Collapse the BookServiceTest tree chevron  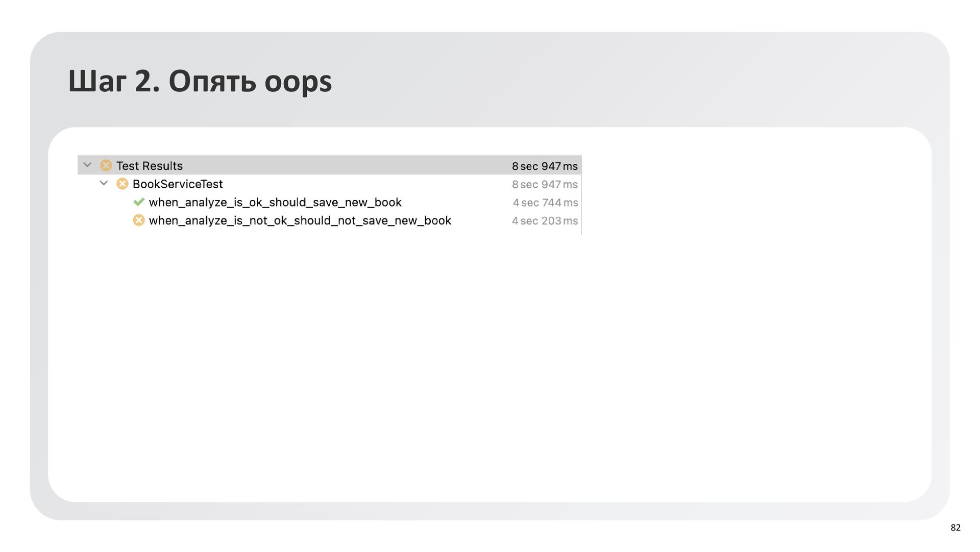(x=104, y=184)
